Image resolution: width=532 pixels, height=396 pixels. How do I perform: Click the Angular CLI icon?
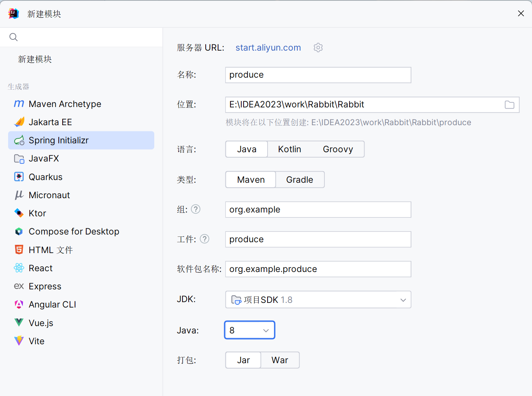(x=19, y=304)
